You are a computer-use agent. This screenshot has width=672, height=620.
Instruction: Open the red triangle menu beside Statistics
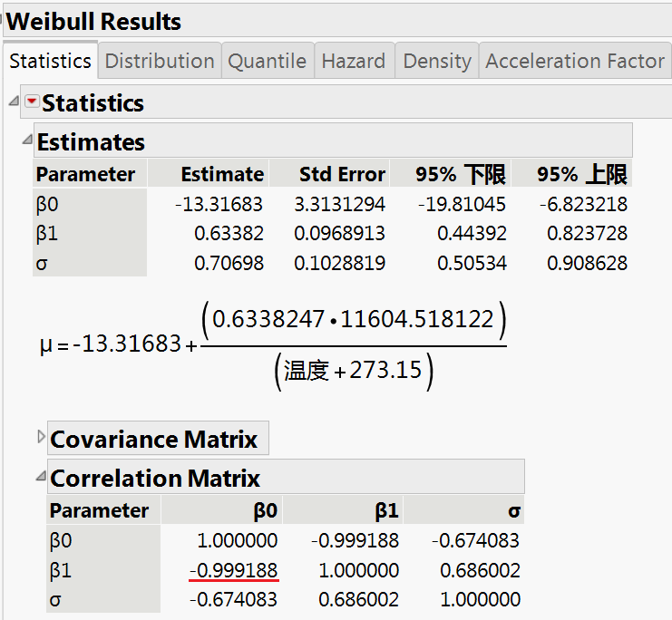pyautogui.click(x=32, y=102)
